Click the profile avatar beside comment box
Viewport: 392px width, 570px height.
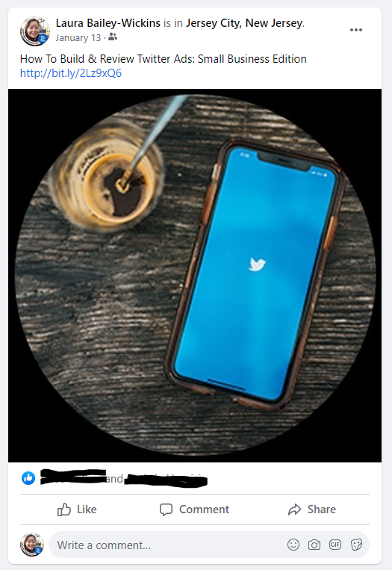pyautogui.click(x=32, y=545)
